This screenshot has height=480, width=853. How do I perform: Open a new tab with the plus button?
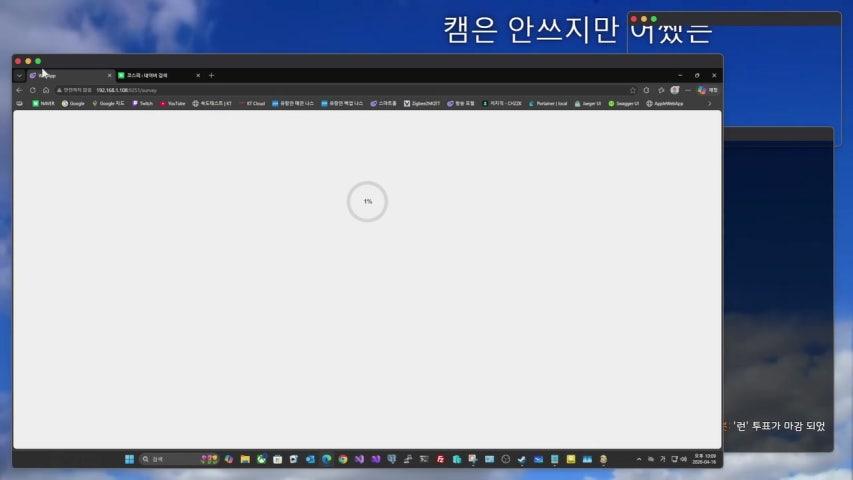click(212, 76)
